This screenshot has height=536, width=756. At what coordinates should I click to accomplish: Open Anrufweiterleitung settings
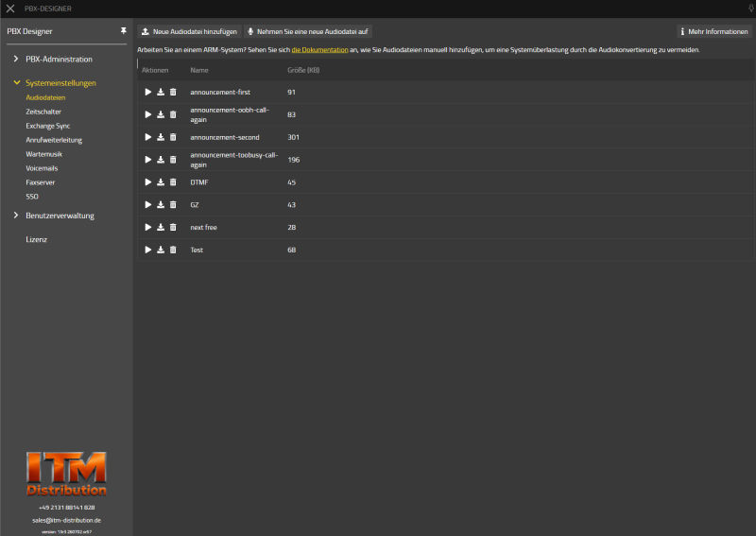54,140
